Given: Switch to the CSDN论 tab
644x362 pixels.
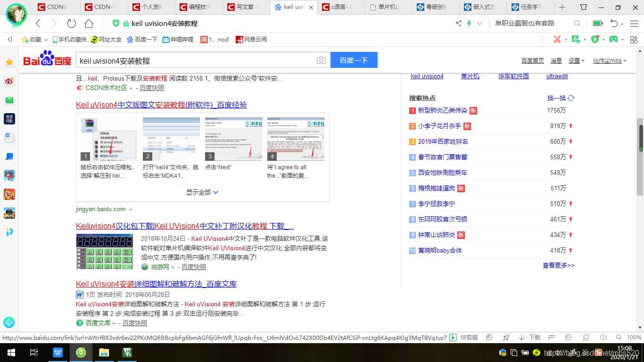Looking at the screenshot, I should pos(57,7).
